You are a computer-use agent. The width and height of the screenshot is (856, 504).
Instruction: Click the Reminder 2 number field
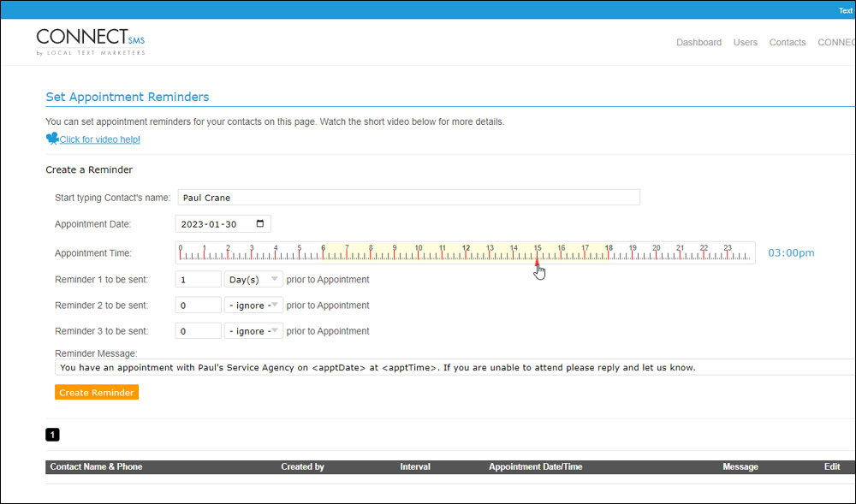199,305
